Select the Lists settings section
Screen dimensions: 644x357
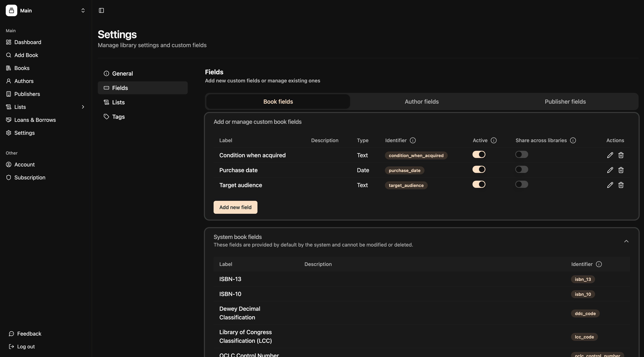pyautogui.click(x=143, y=102)
